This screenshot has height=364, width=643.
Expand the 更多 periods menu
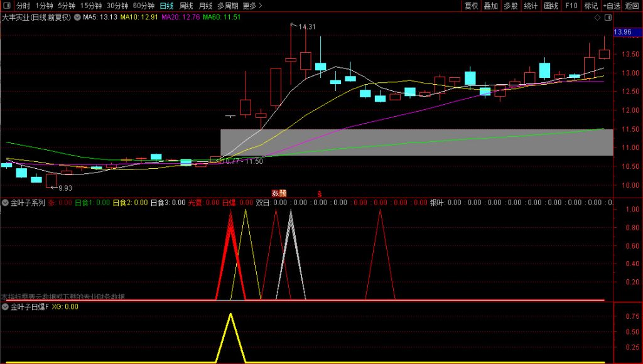pyautogui.click(x=252, y=6)
